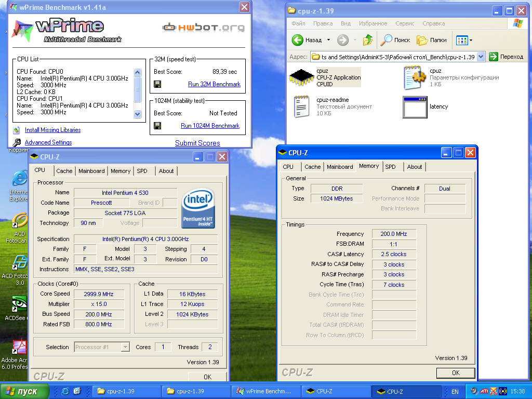Click the Install Missing Libraries icon in wPrime

tap(16, 130)
